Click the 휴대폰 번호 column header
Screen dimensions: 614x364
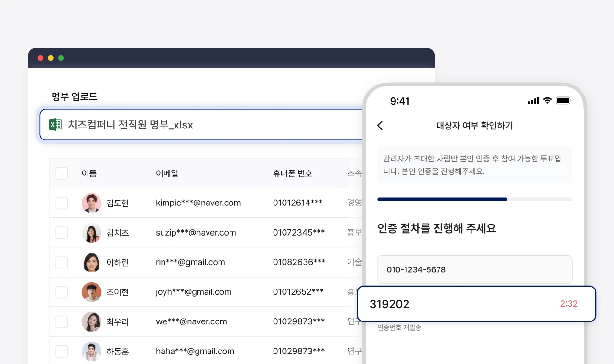point(292,173)
